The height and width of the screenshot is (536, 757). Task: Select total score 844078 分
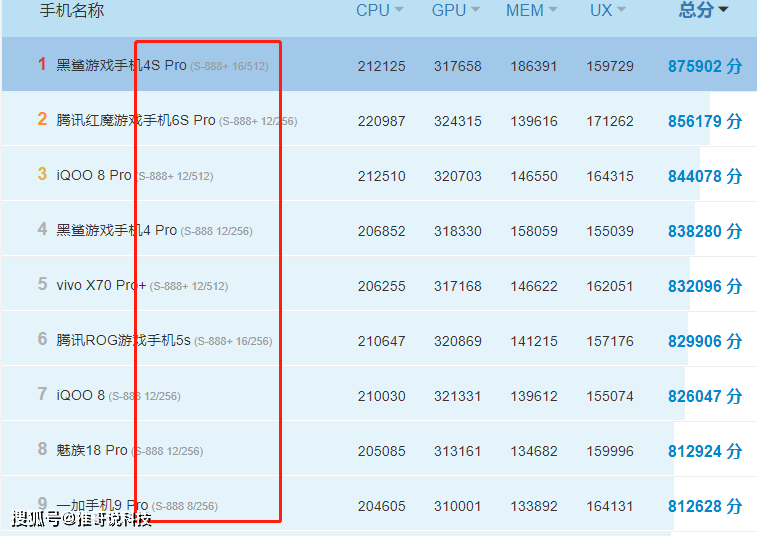705,176
